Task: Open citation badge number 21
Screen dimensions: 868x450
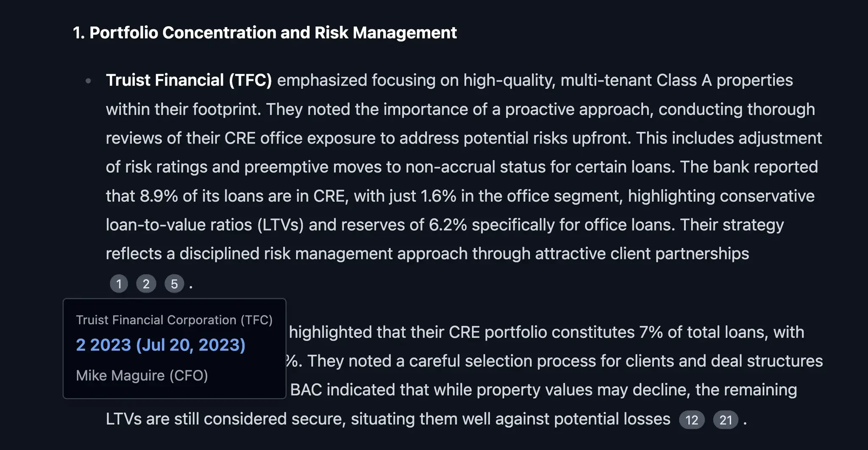Action: [x=726, y=420]
